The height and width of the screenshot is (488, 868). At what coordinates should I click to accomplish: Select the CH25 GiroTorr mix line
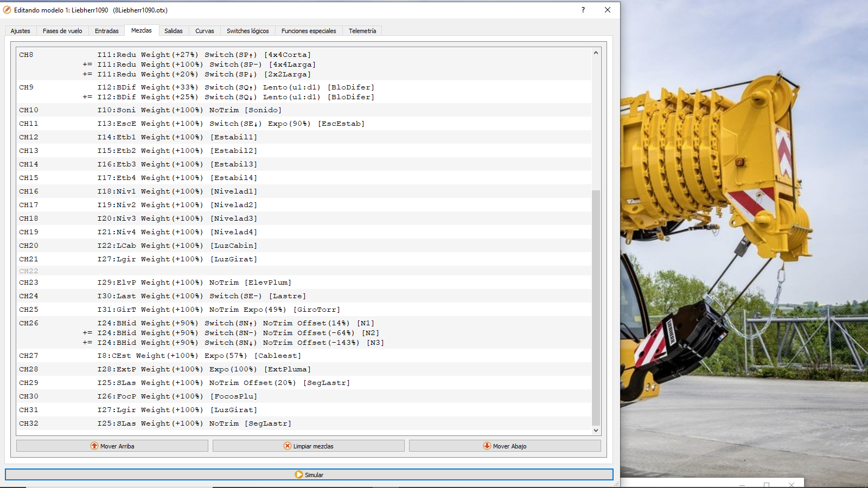coord(217,310)
